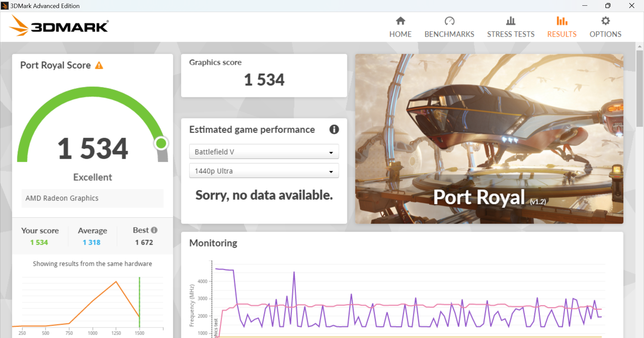
Task: Click the Stress Tests bar chart icon
Action: tap(511, 21)
